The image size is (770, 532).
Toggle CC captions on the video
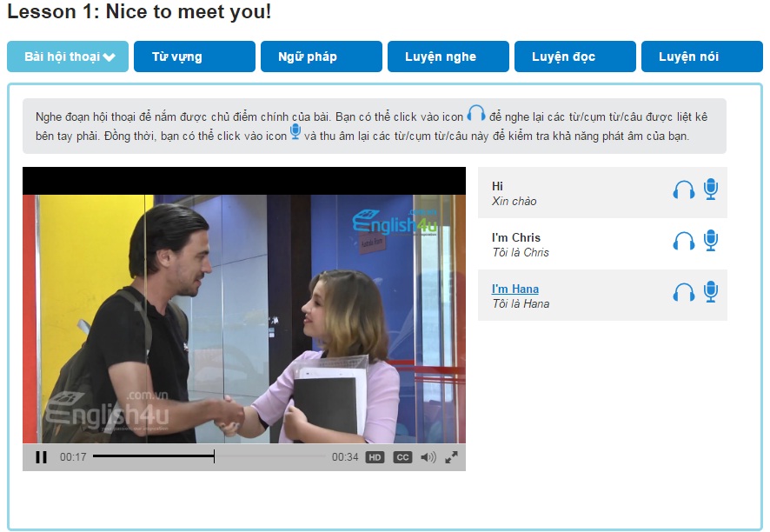coord(402,457)
